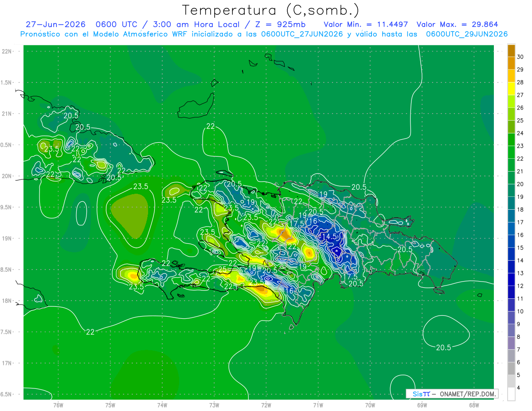
Task: Click the teal legend swatch between 18 and 19
Action: point(511,203)
